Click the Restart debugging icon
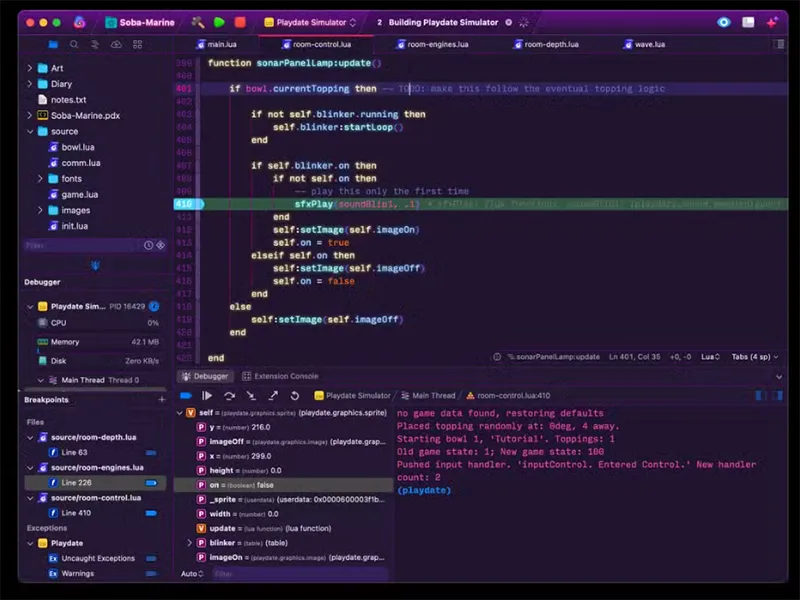This screenshot has width=800, height=600. [295, 396]
